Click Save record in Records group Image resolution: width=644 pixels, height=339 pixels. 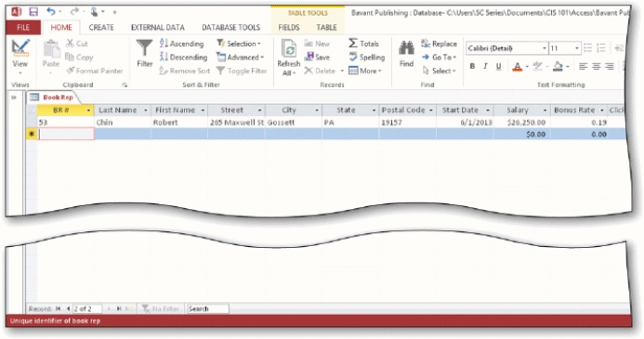[x=317, y=57]
